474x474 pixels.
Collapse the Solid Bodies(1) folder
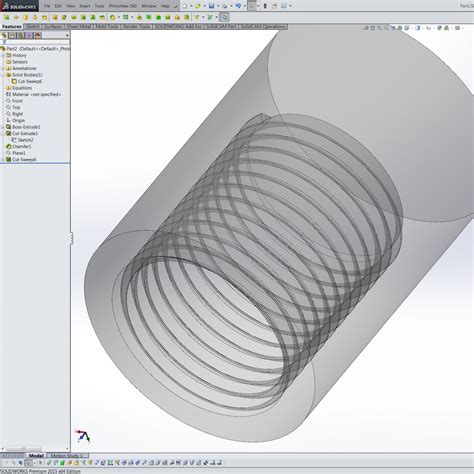pyautogui.click(x=3, y=75)
